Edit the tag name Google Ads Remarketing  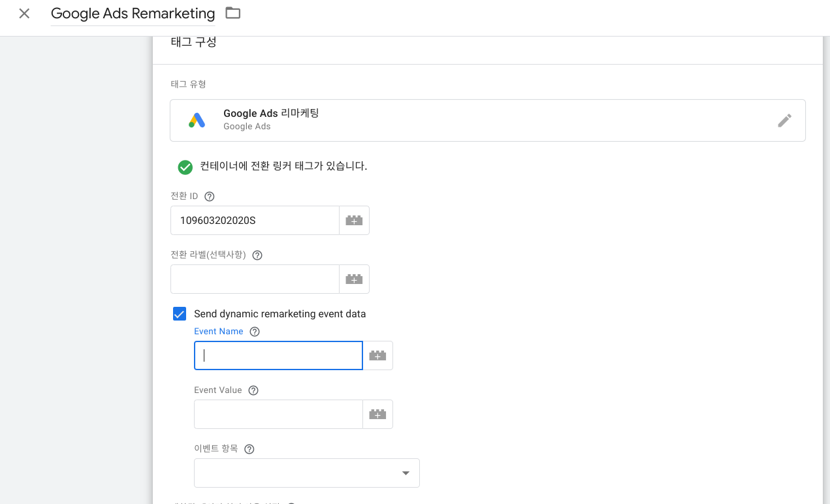point(133,13)
